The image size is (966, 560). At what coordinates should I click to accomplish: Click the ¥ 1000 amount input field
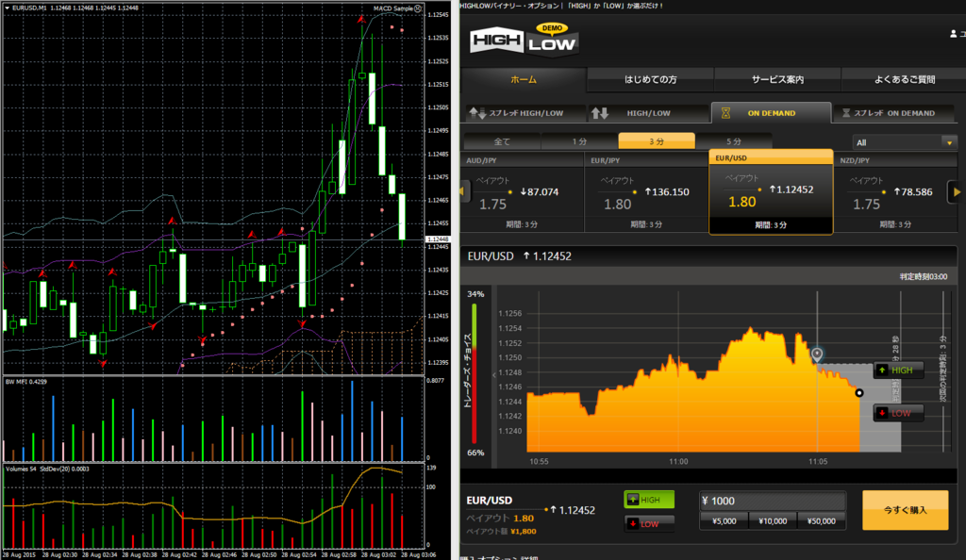(773, 501)
